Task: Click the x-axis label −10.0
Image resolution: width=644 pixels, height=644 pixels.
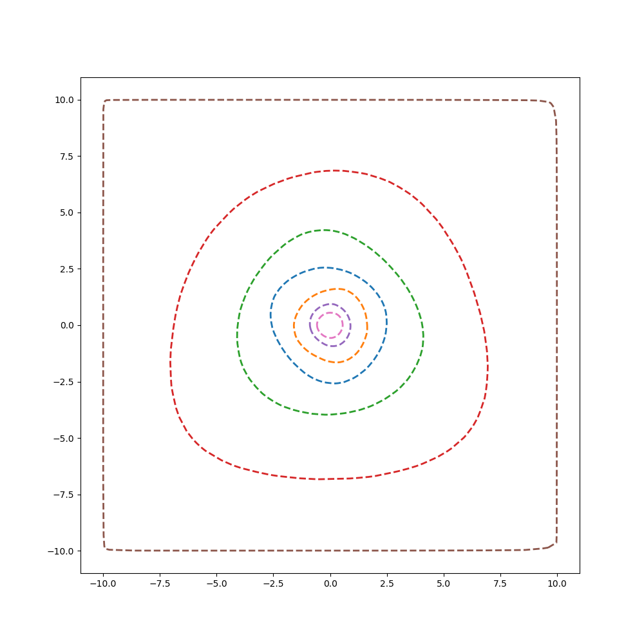Action: 103,583
